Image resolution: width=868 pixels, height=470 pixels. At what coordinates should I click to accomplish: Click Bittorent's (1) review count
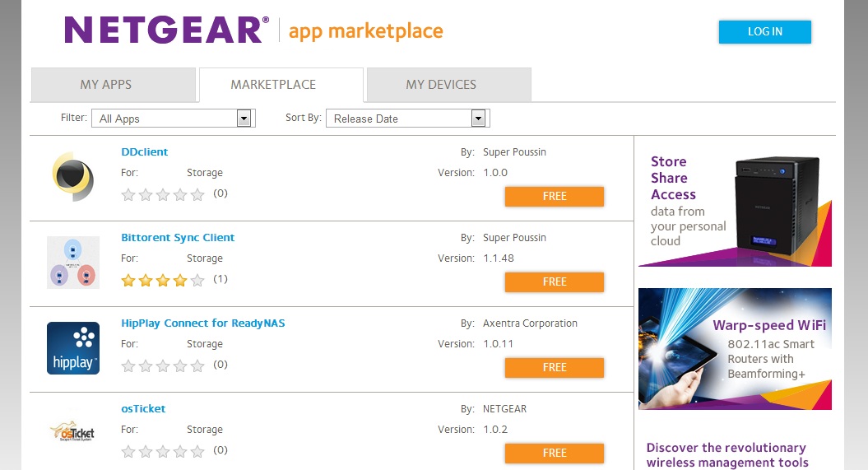[220, 279]
